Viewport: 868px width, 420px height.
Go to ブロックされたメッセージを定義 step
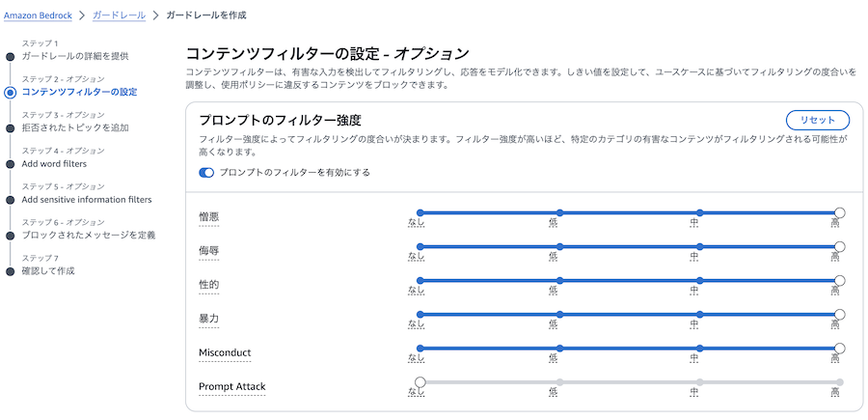click(88, 235)
